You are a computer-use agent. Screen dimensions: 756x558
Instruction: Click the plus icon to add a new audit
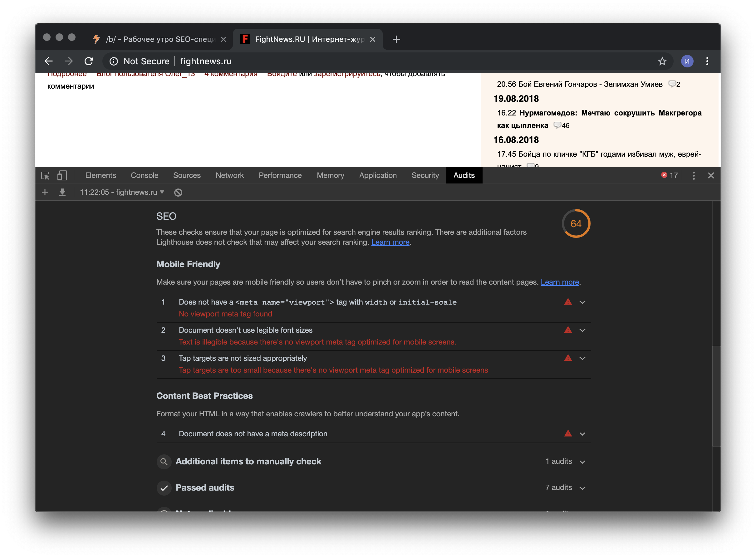(45, 192)
